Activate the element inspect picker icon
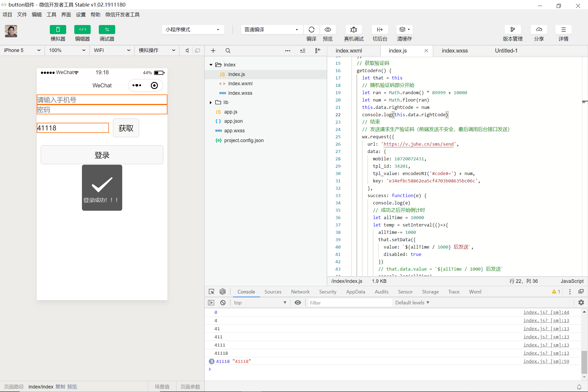This screenshot has width=588, height=392. click(212, 292)
